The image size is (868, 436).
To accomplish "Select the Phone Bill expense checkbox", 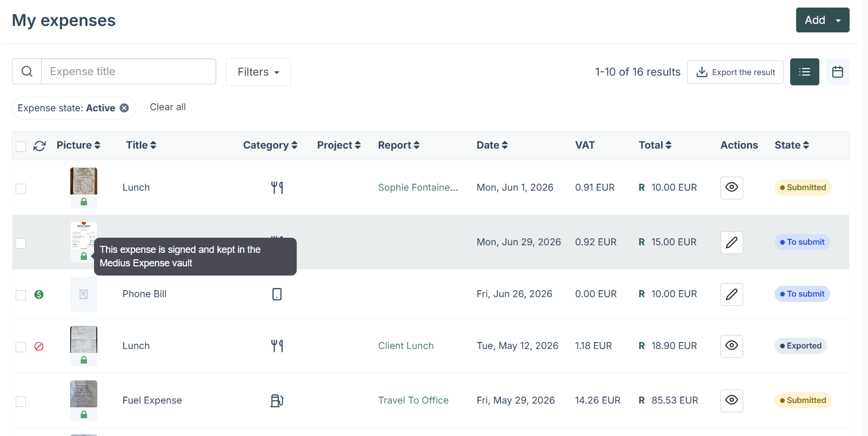I will (21, 295).
